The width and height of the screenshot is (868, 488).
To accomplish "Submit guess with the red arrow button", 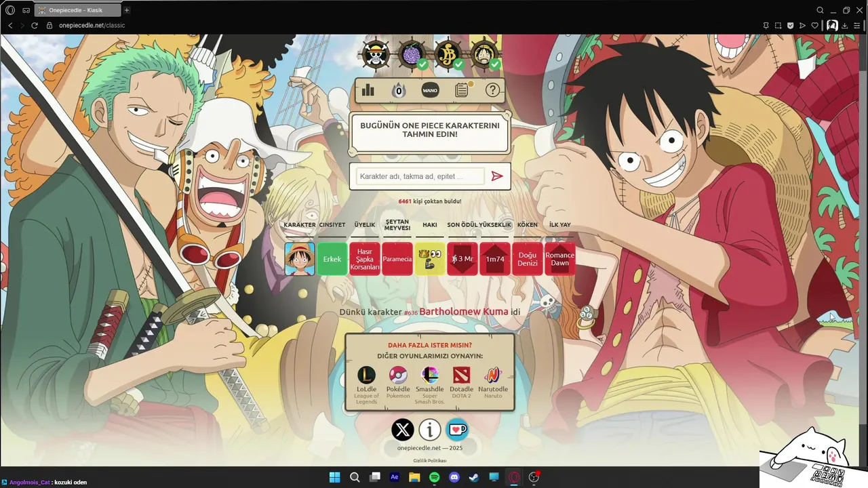I will tap(497, 176).
